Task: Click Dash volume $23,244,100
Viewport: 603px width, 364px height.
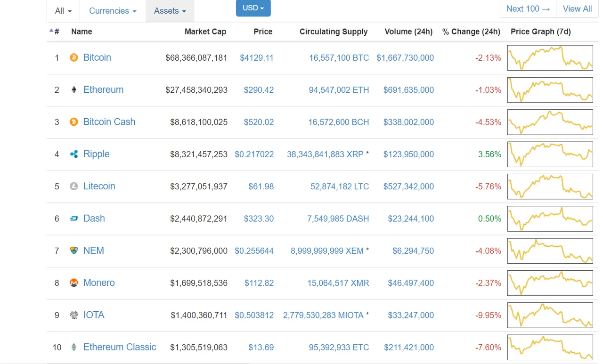Action: (x=411, y=218)
